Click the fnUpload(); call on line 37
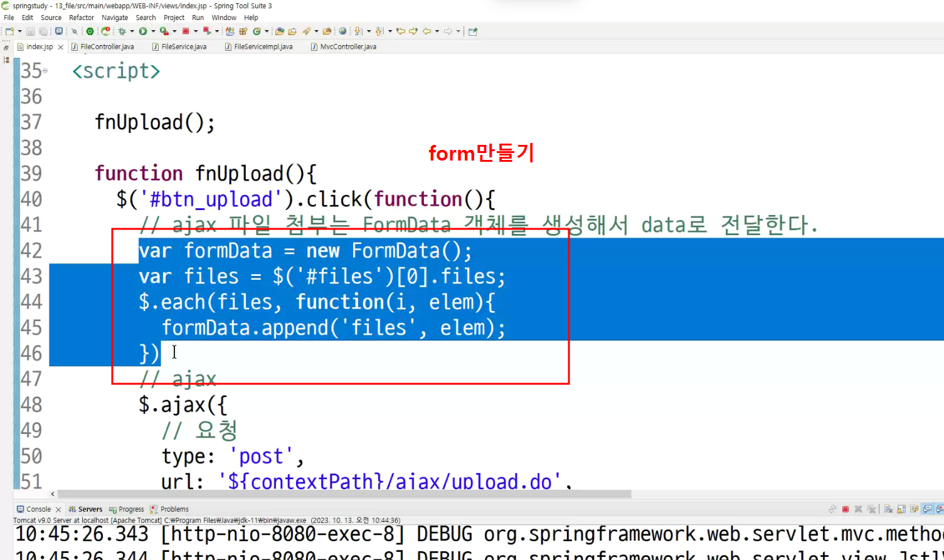Image resolution: width=944 pixels, height=560 pixels. (x=155, y=122)
